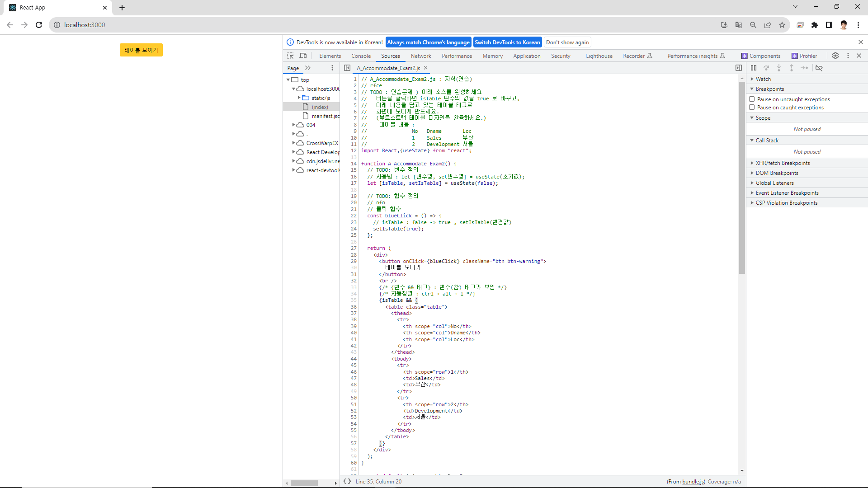Click the pretty print braces icon
The width and height of the screenshot is (868, 488).
[x=347, y=481]
